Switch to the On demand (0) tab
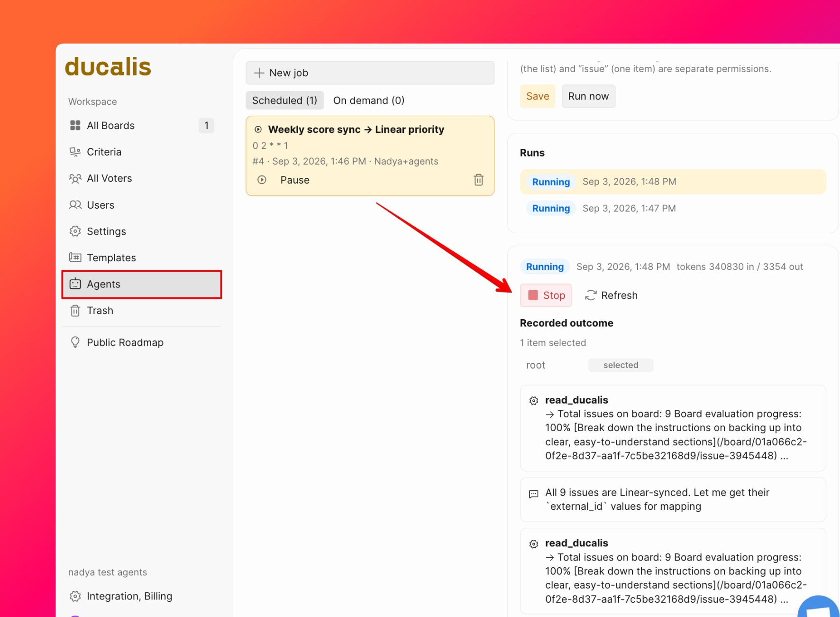This screenshot has width=840, height=617. pyautogui.click(x=369, y=101)
